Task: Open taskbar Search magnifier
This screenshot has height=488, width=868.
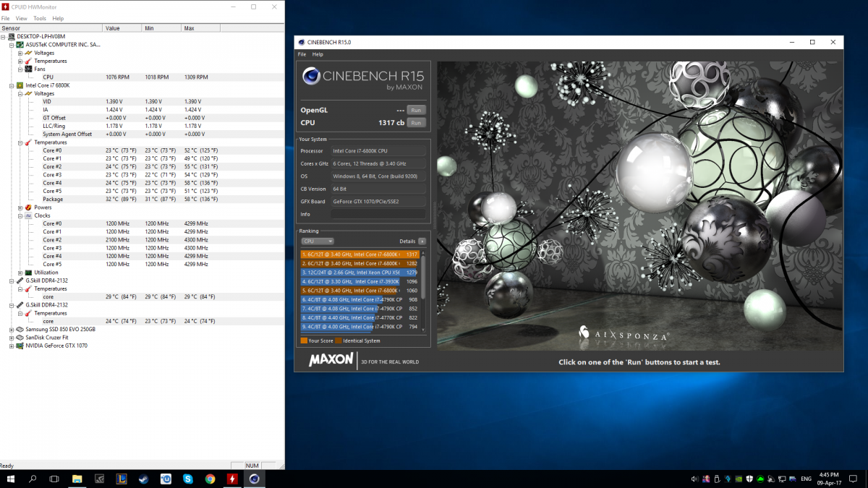Action: coord(33,479)
